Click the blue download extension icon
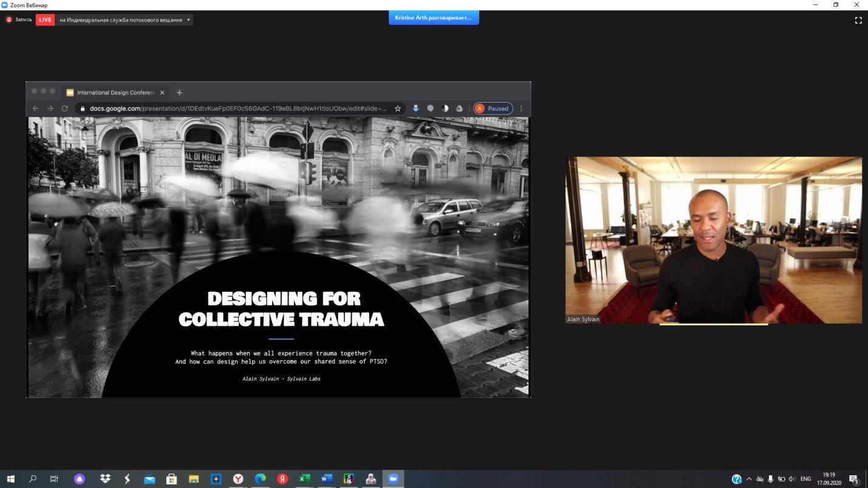The width and height of the screenshot is (868, 488). (416, 109)
